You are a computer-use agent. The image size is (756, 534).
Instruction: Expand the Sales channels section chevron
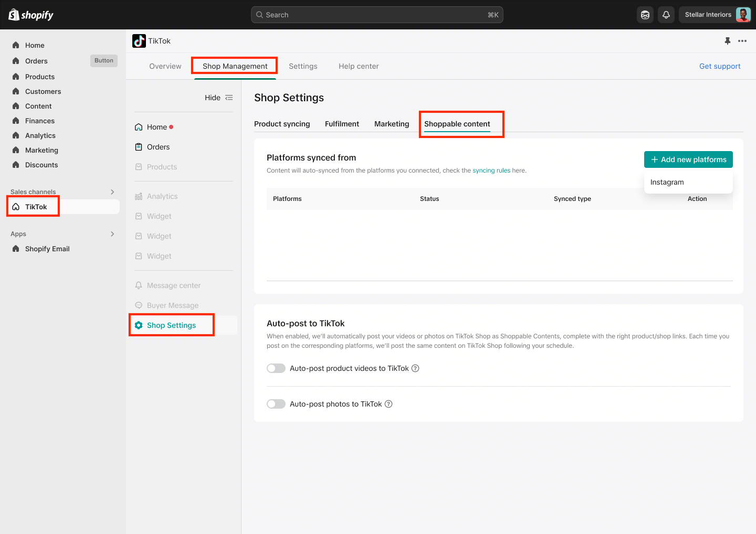[112, 192]
